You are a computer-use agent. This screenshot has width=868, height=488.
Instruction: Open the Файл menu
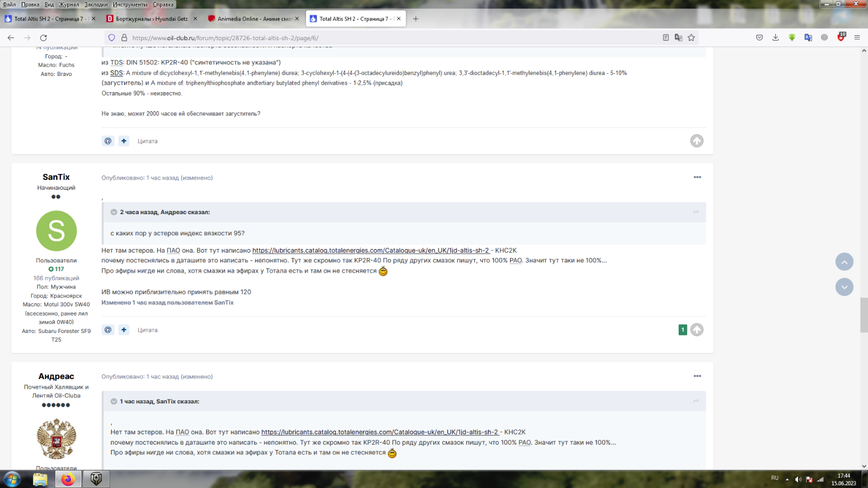pyautogui.click(x=9, y=4)
